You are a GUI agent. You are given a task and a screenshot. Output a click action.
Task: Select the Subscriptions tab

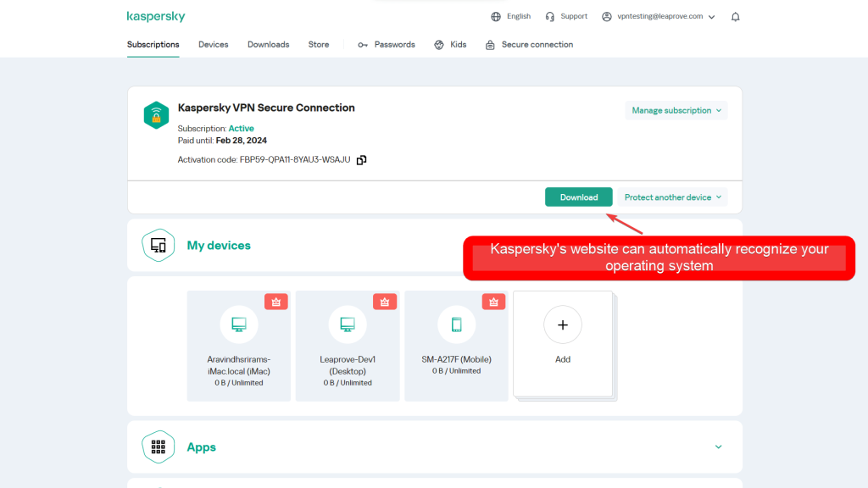153,45
